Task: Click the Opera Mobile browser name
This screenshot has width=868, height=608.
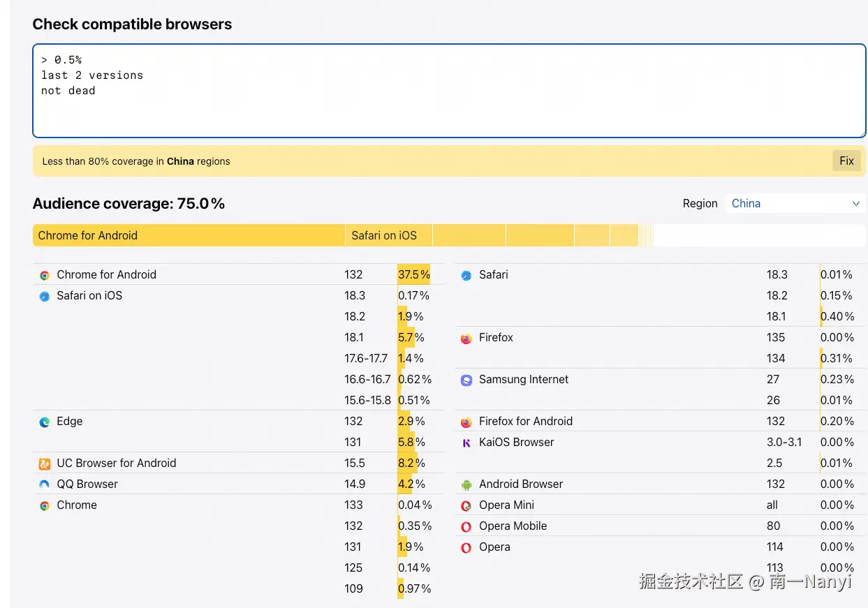Action: pyautogui.click(x=513, y=526)
